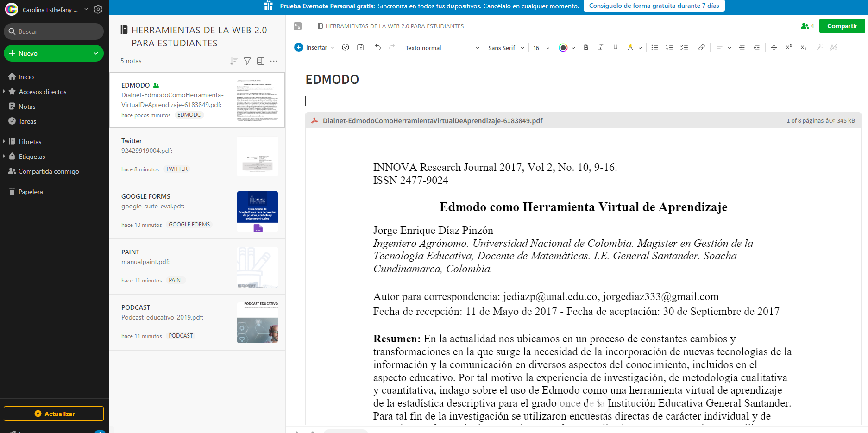This screenshot has width=868, height=433.
Task: Click the Compartir button
Action: [x=842, y=26]
